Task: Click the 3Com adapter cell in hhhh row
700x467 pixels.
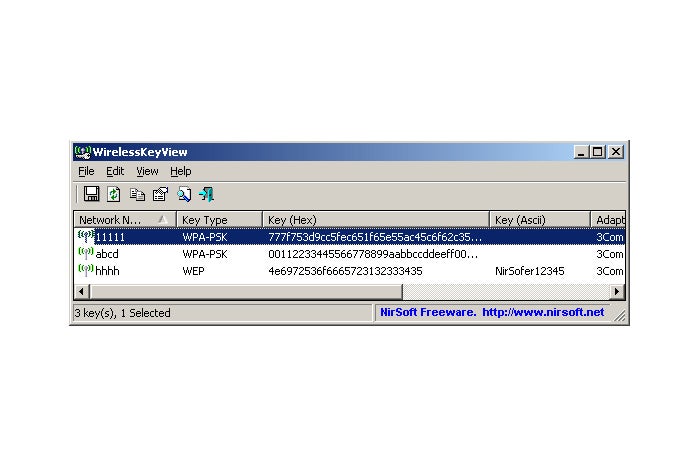Action: pyautogui.click(x=610, y=271)
